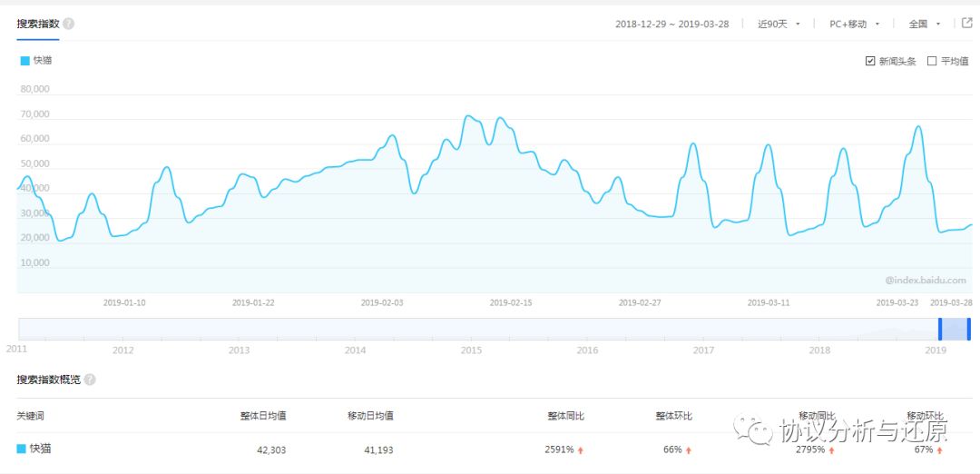Click the help icon beside 搜索指数概览
Image resolution: width=980 pixels, height=474 pixels.
click(x=90, y=380)
